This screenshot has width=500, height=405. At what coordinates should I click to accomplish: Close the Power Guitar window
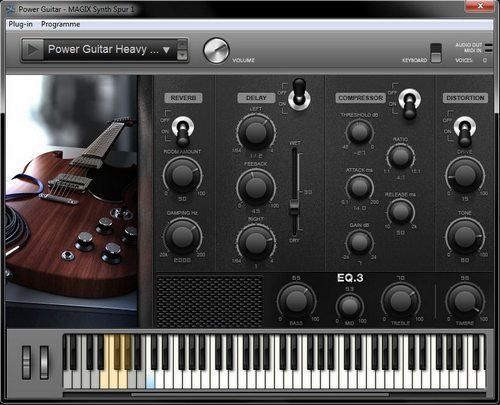480,6
